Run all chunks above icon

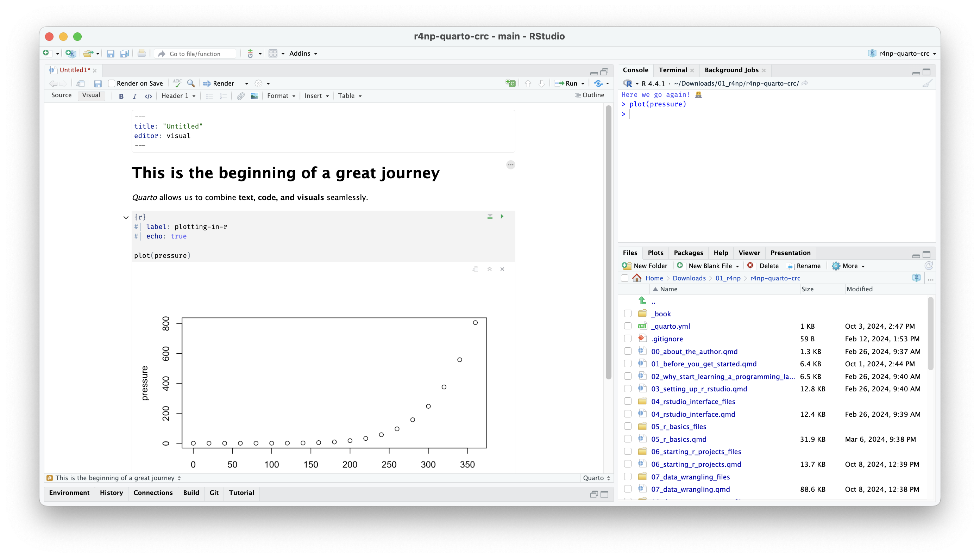click(490, 217)
